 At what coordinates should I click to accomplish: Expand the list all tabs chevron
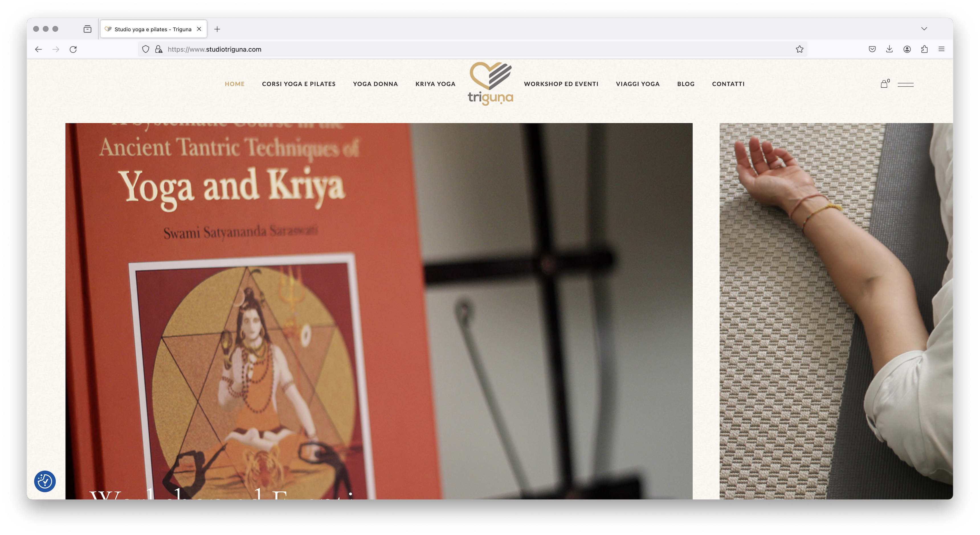(924, 29)
